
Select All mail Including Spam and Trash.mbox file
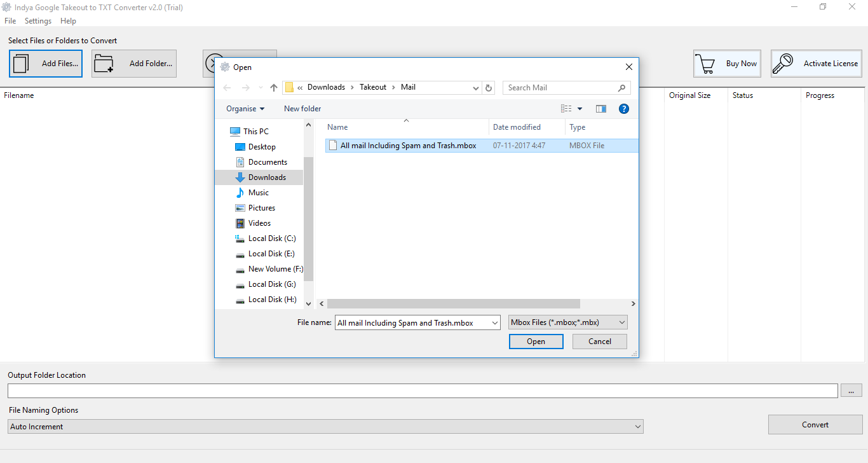480,146
